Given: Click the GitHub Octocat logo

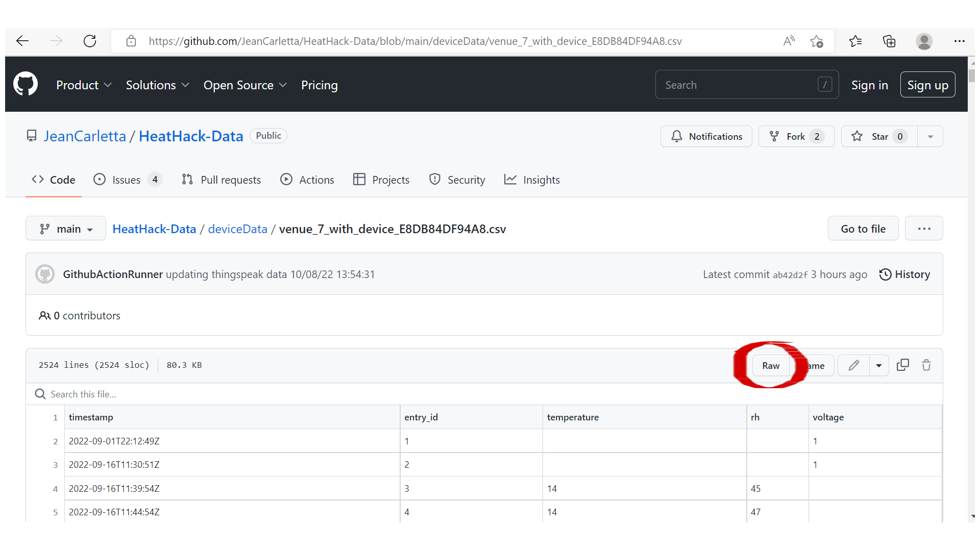Looking at the screenshot, I should [x=26, y=84].
